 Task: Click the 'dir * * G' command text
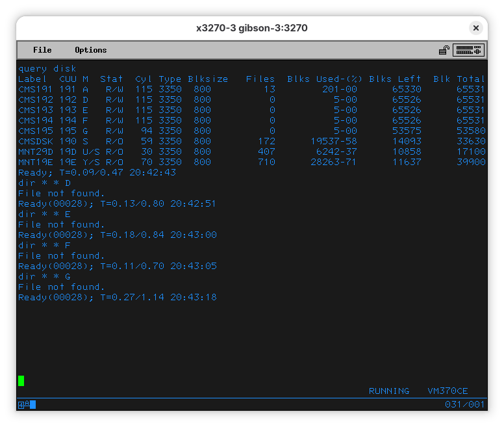point(44,276)
